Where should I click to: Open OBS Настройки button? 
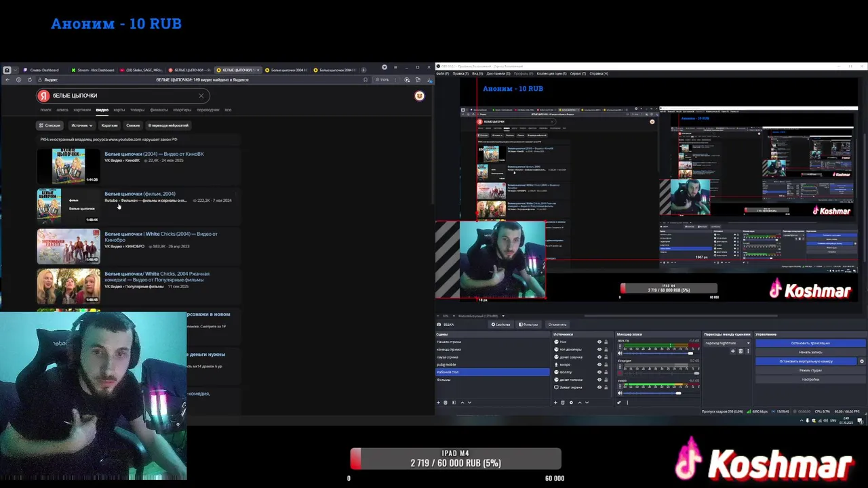(810, 380)
